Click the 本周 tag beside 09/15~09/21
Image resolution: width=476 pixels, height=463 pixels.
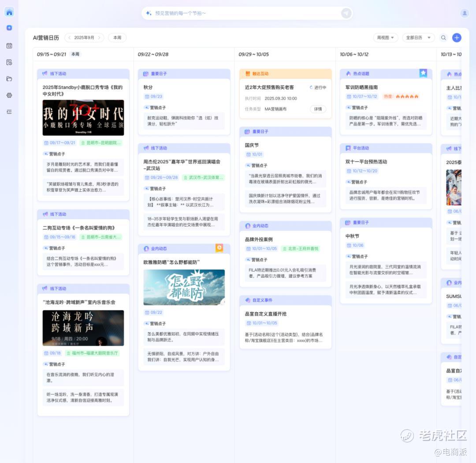coord(75,54)
